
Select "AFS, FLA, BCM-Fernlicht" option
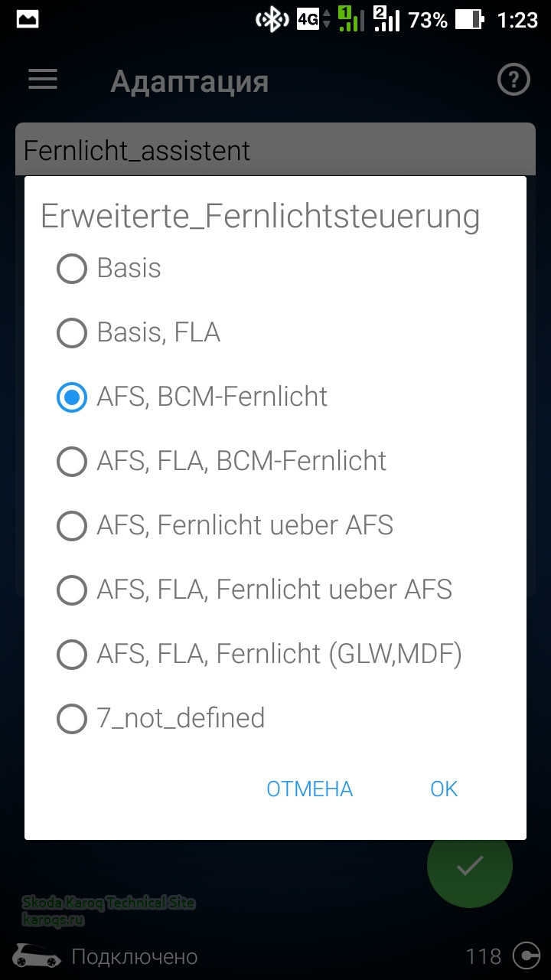coord(72,462)
